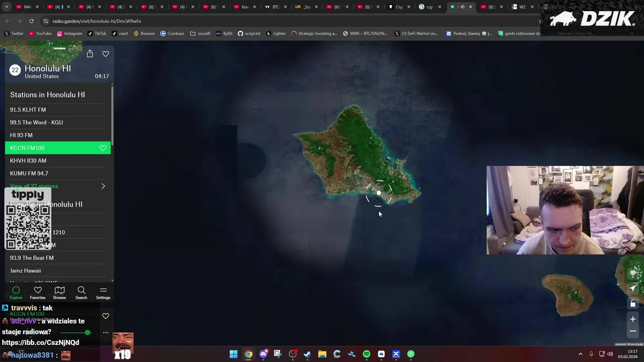Zoom in the map with plus button
This screenshot has width=644, height=362.
click(x=633, y=319)
